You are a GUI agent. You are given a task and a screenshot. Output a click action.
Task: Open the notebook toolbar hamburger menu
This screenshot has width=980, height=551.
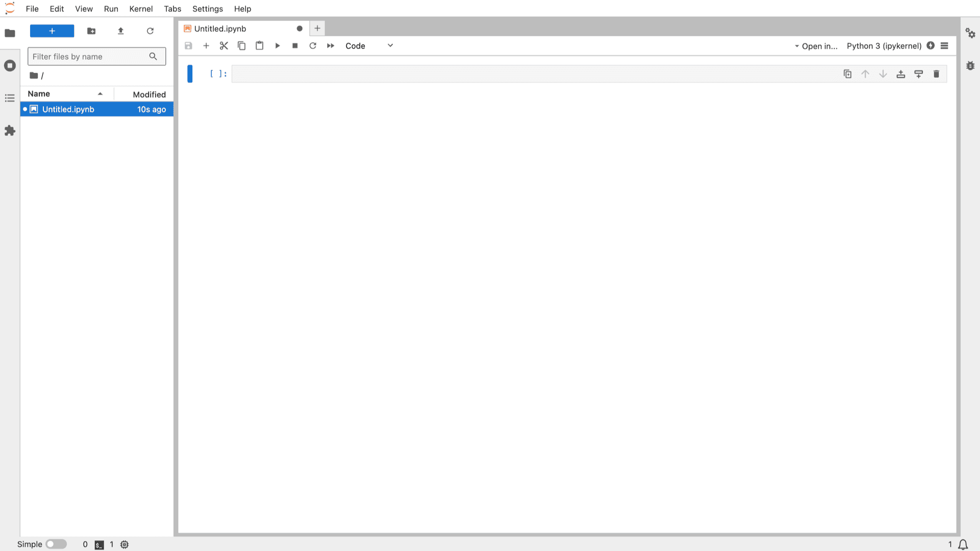pyautogui.click(x=944, y=46)
